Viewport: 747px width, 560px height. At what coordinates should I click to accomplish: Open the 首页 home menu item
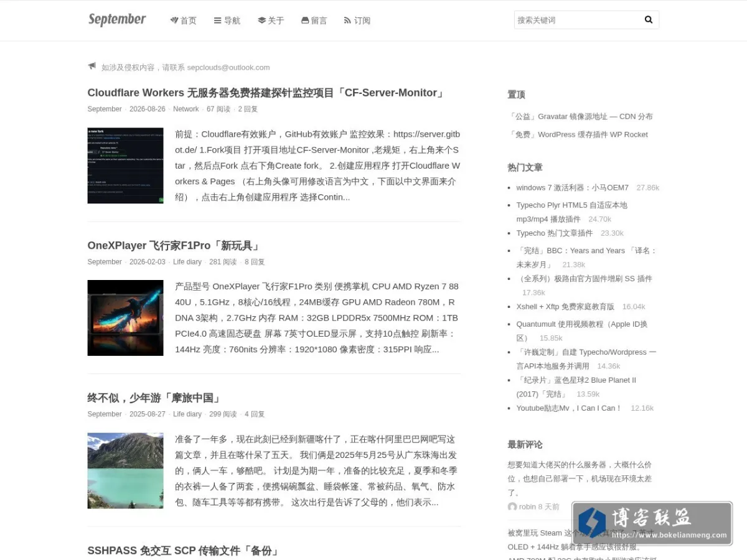tap(184, 21)
